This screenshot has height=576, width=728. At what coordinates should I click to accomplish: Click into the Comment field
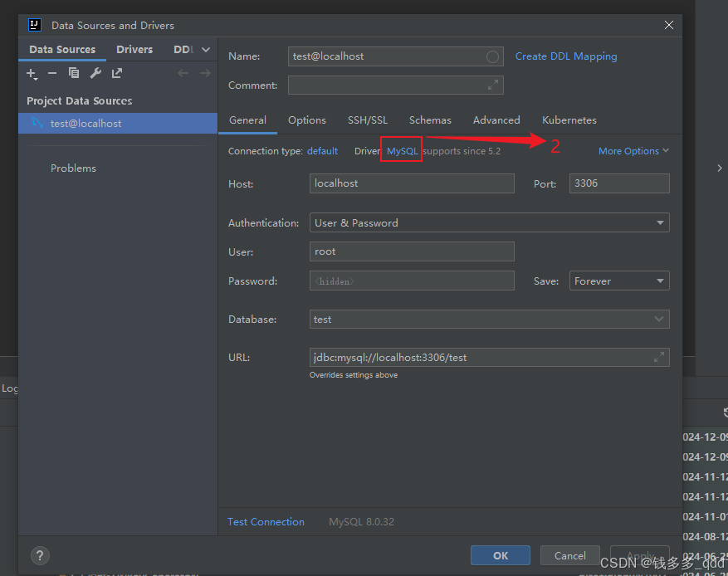coord(396,85)
